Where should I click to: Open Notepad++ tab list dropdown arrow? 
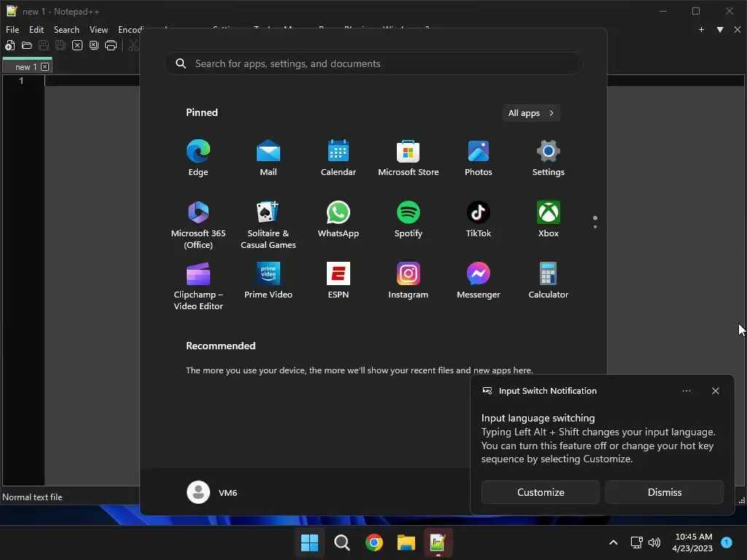point(720,29)
